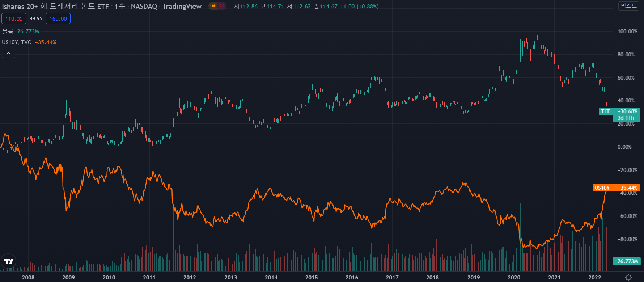The height and width of the screenshot is (282, 644).
Task: Select the Ishares 20+ ETF symbol title
Action: click(55, 6)
